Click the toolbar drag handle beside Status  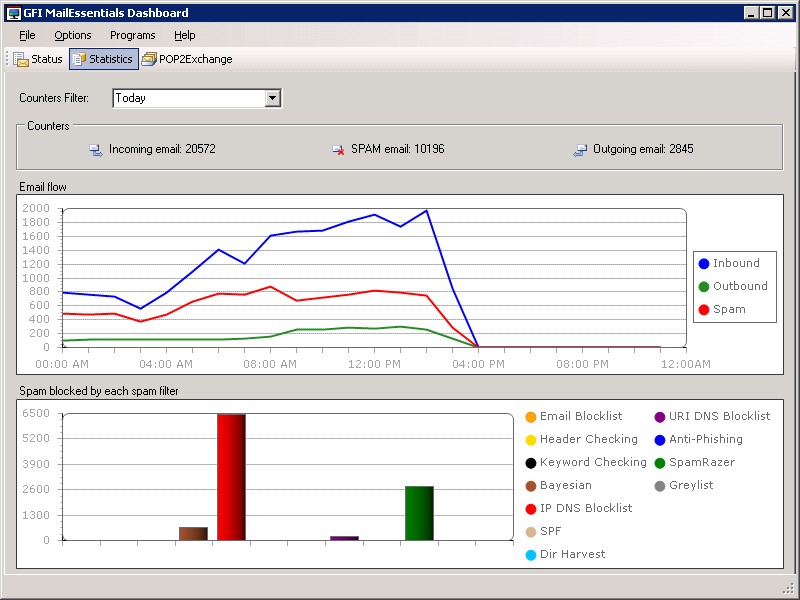(7, 59)
